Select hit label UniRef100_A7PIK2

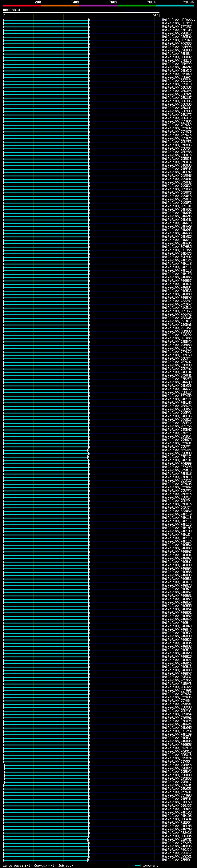(177, 457)
